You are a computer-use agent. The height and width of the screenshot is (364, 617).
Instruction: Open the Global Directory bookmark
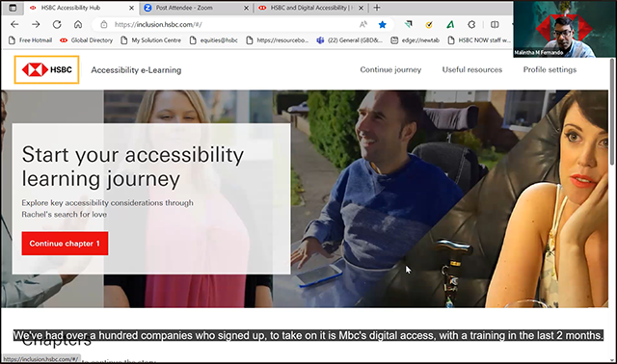point(86,40)
